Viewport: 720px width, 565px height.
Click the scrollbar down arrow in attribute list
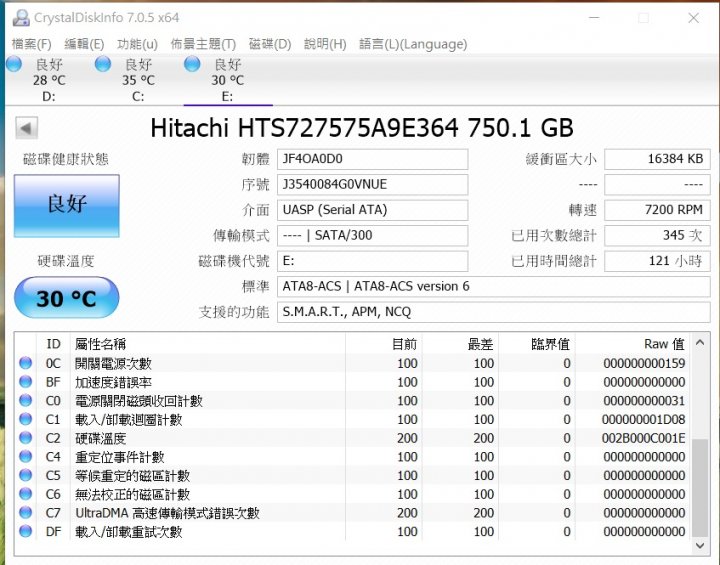[x=700, y=546]
